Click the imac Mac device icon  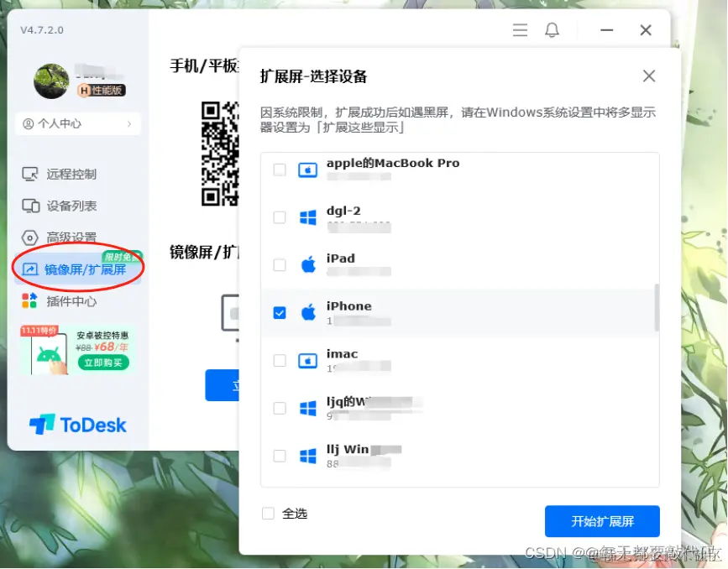(x=308, y=361)
